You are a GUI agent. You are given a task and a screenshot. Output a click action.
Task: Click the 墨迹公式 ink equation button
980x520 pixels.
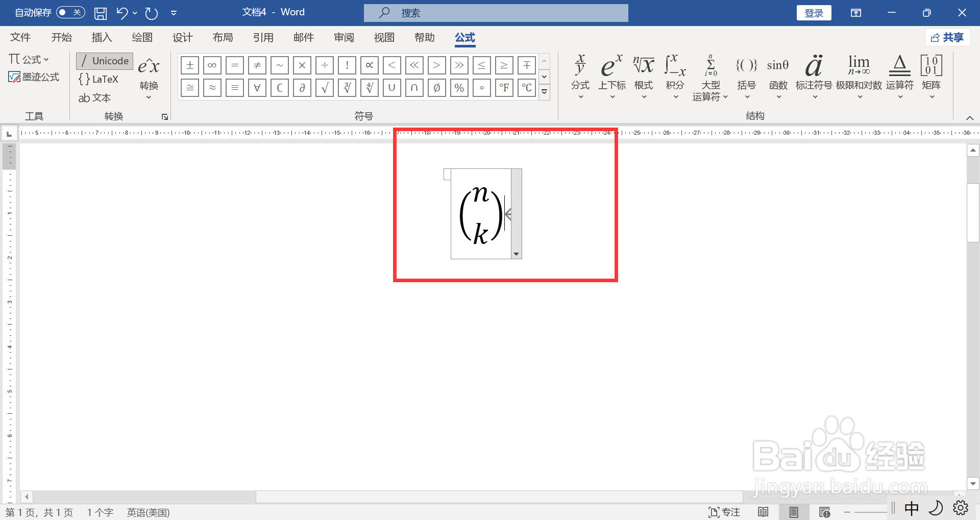tap(34, 77)
